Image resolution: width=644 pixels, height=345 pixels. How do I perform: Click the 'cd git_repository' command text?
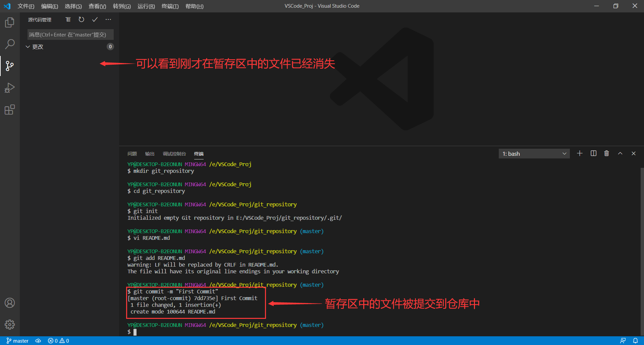pyautogui.click(x=159, y=191)
